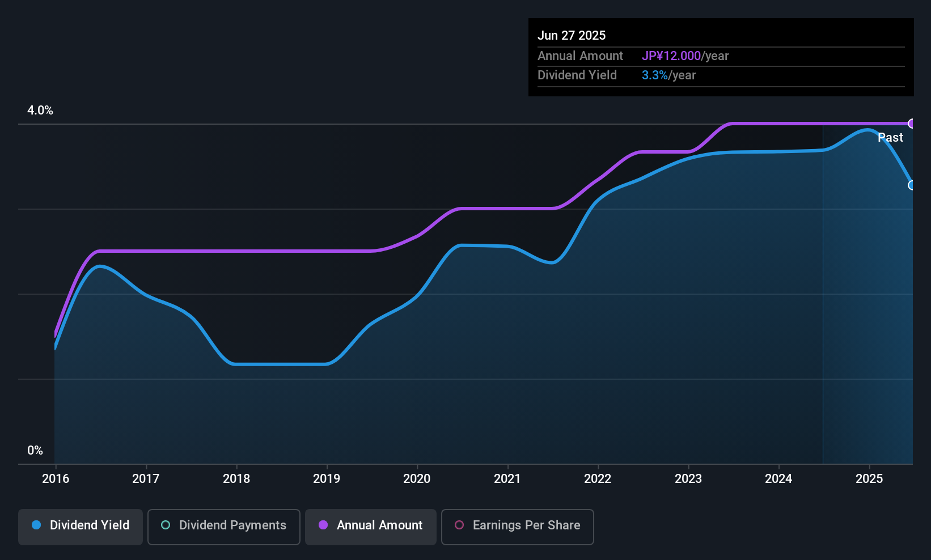This screenshot has width=931, height=560.
Task: Click the 'Past' label on chart
Action: coord(890,137)
